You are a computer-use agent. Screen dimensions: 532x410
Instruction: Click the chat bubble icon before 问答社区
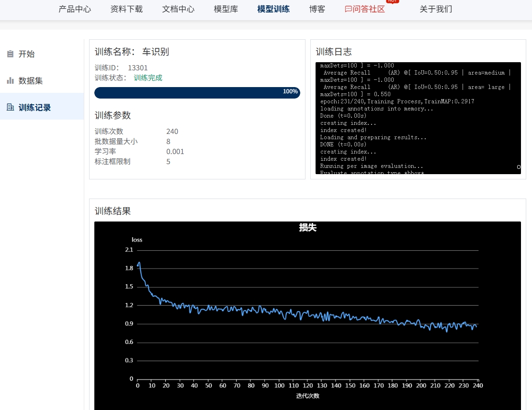348,9
